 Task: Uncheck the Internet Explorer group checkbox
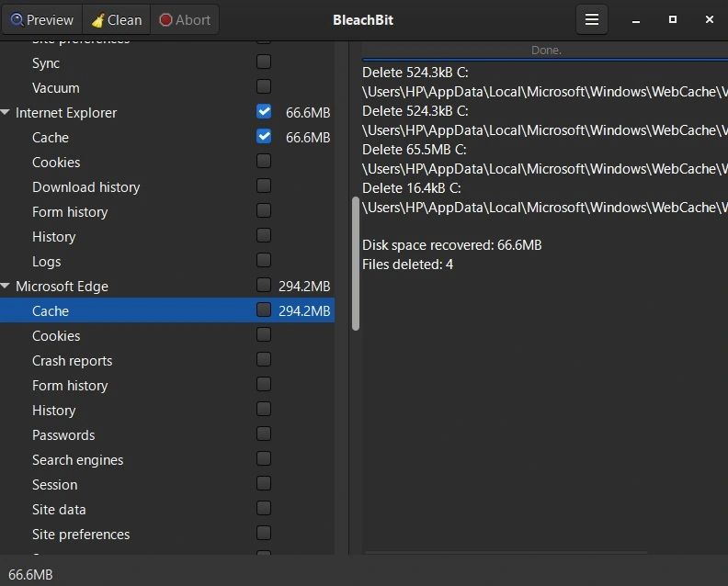tap(264, 111)
